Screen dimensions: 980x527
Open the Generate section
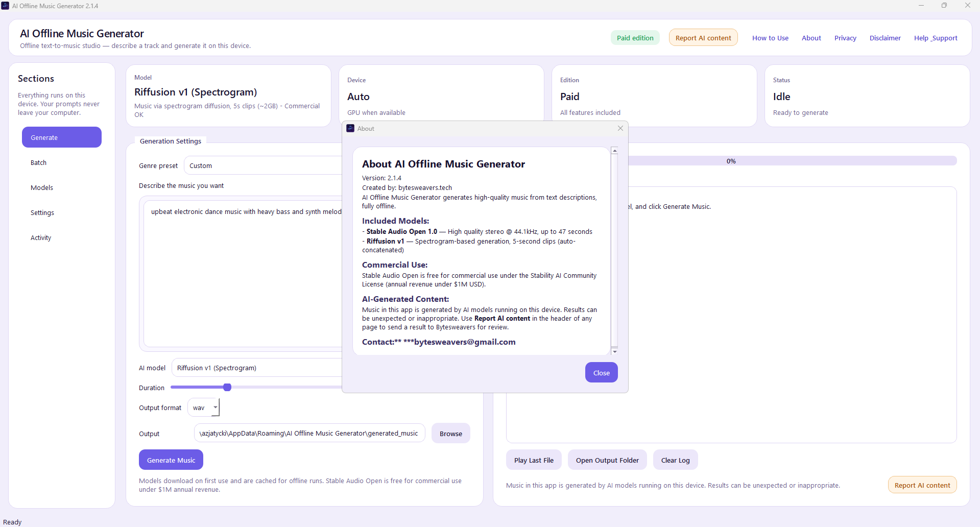click(x=62, y=137)
